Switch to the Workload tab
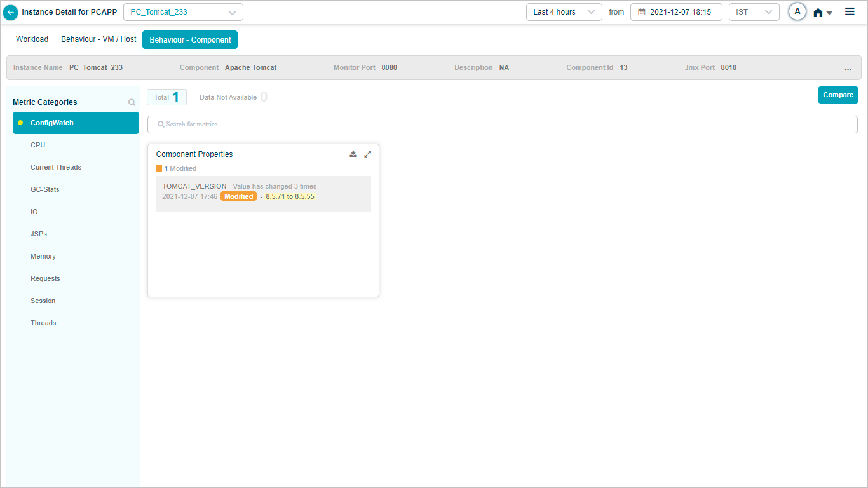Image resolution: width=868 pixels, height=488 pixels. coord(32,39)
